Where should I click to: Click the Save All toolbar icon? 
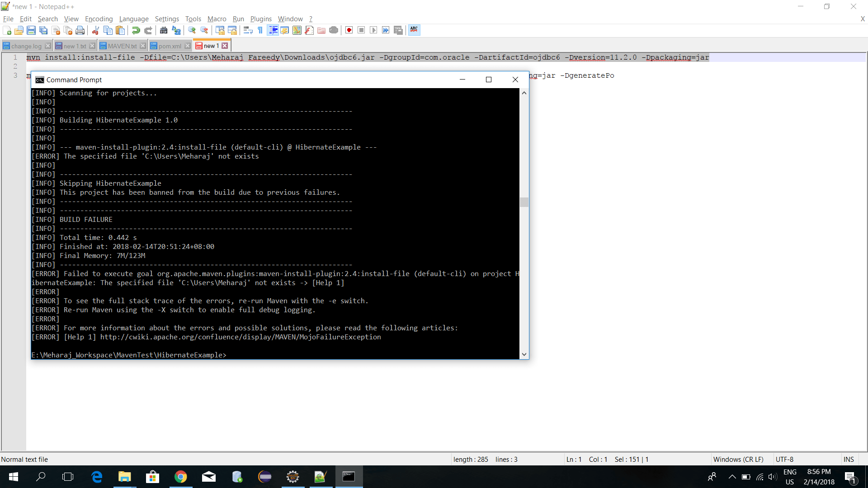43,30
